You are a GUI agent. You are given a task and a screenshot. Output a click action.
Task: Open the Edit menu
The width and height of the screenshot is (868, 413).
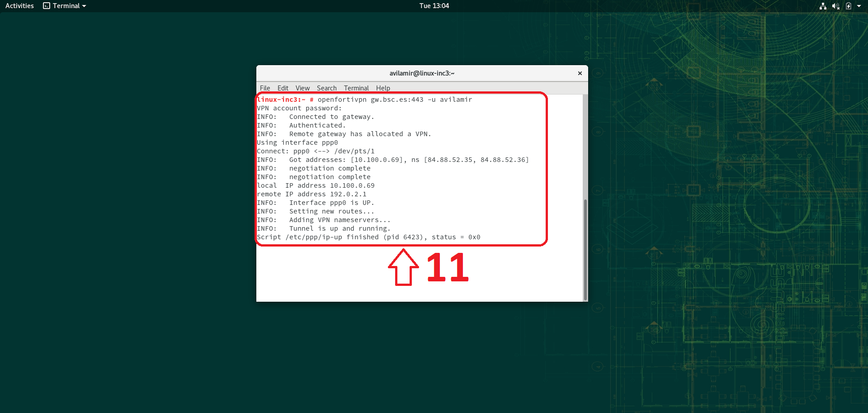click(x=283, y=88)
